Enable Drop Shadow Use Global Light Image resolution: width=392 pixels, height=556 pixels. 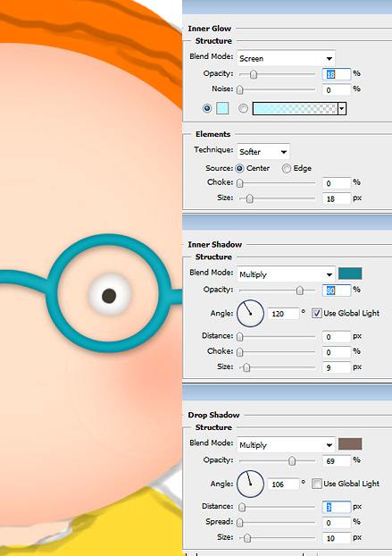pyautogui.click(x=317, y=484)
